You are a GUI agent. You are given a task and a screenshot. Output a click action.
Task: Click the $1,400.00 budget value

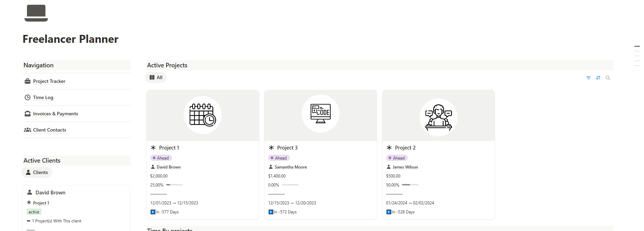(277, 176)
